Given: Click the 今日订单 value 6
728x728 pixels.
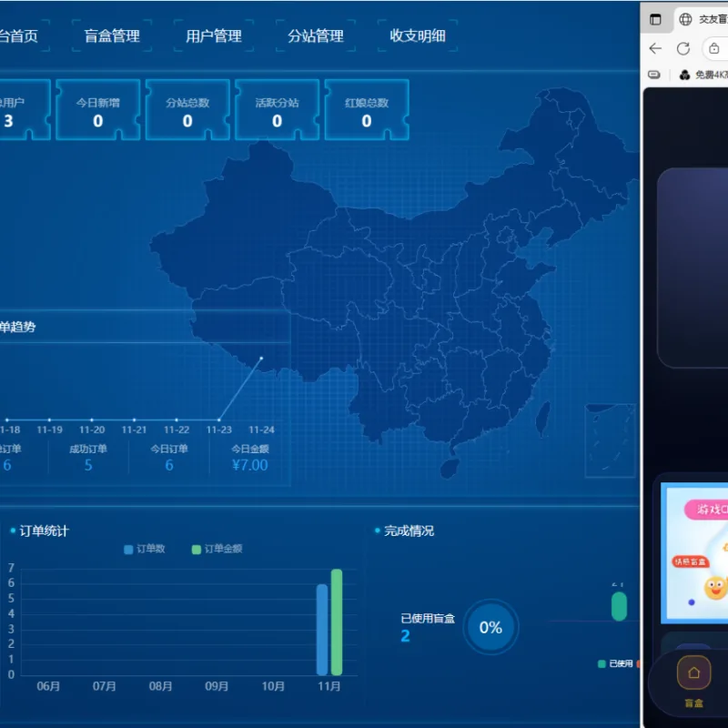Looking at the screenshot, I should [169, 465].
